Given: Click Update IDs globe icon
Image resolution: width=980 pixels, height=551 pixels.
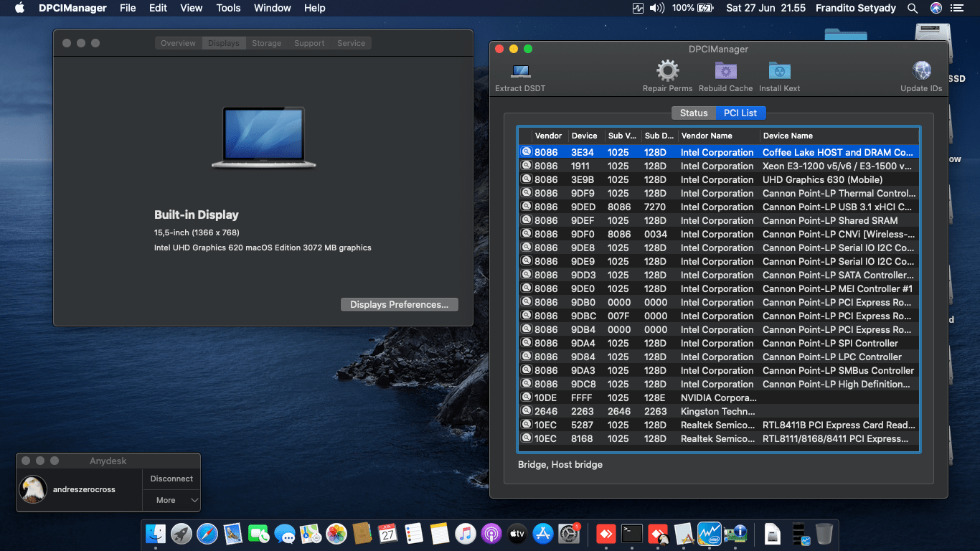Looking at the screenshot, I should [921, 70].
